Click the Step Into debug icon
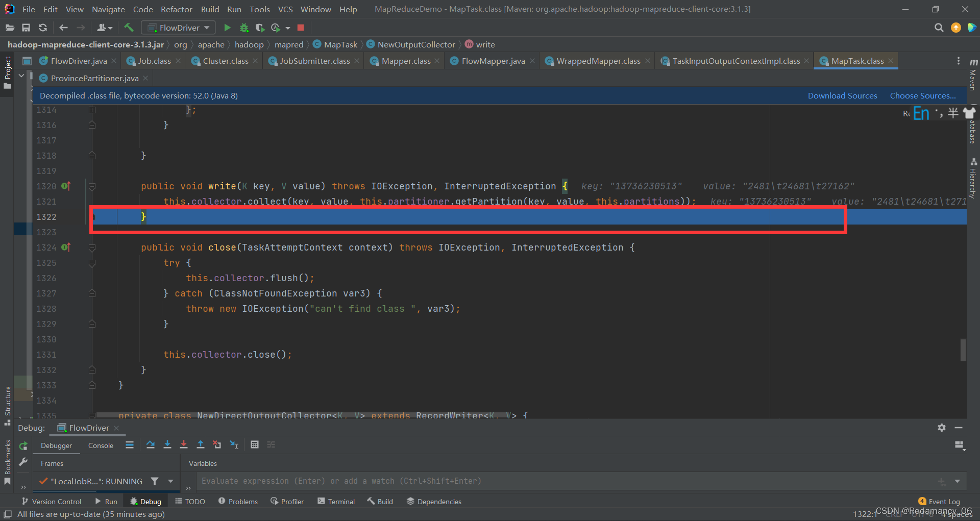The image size is (980, 521). (x=167, y=444)
